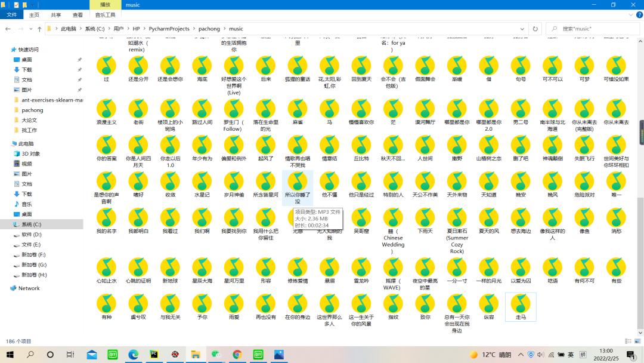
Task: Select the music file 失眠飞行
Action: coord(584,148)
